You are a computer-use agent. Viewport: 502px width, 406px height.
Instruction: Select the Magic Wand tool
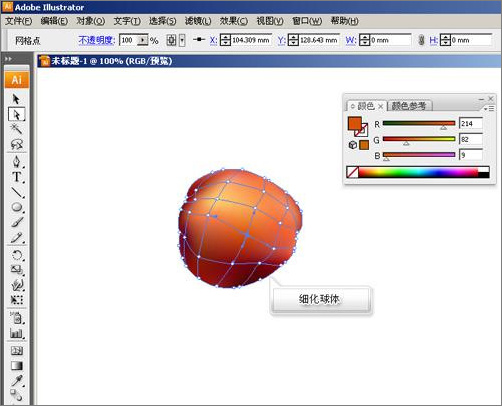point(16,129)
